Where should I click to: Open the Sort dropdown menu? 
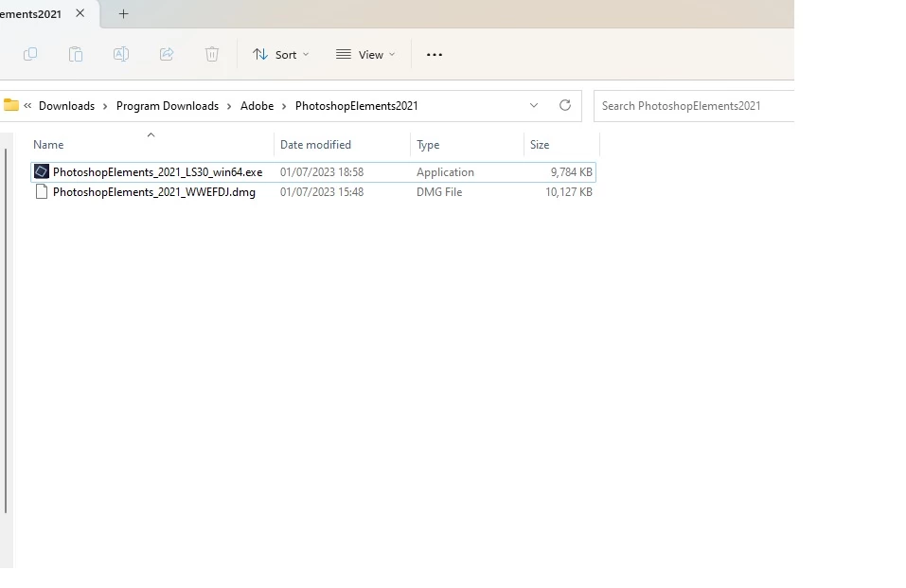pos(281,54)
